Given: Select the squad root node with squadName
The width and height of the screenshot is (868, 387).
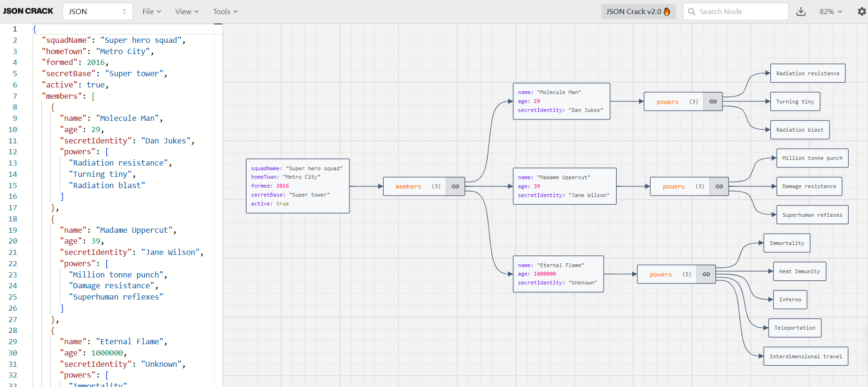Looking at the screenshot, I should [298, 186].
